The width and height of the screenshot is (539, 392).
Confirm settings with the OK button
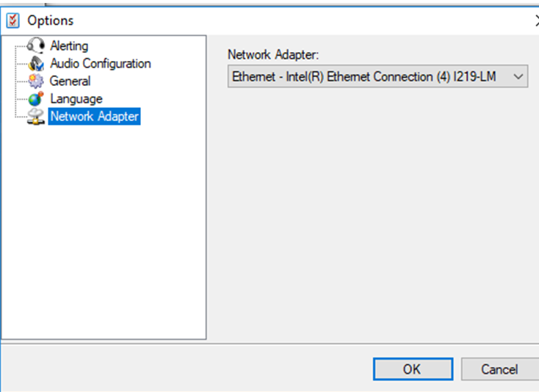pos(412,369)
